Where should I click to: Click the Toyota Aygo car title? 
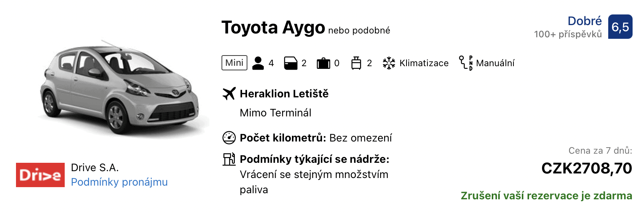tap(273, 27)
